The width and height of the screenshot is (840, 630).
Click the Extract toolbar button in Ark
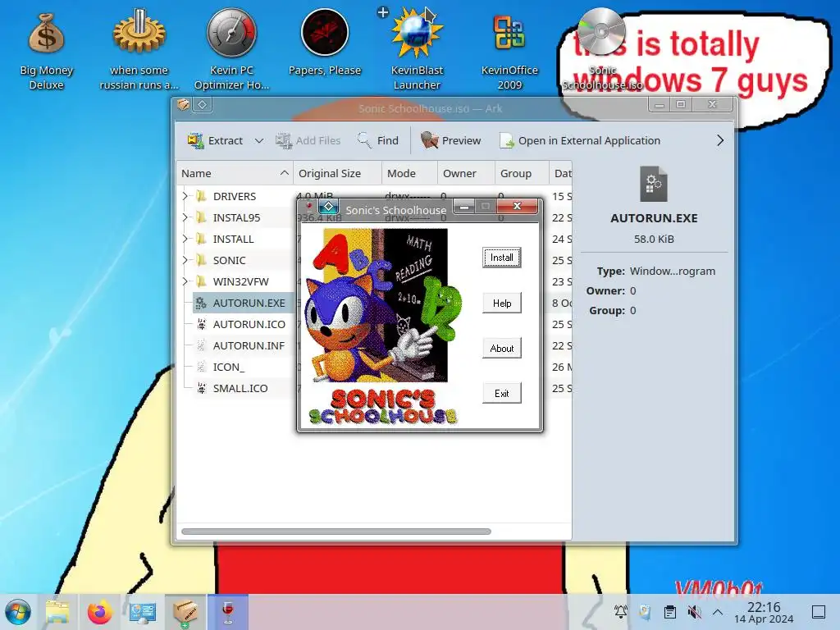pos(216,140)
